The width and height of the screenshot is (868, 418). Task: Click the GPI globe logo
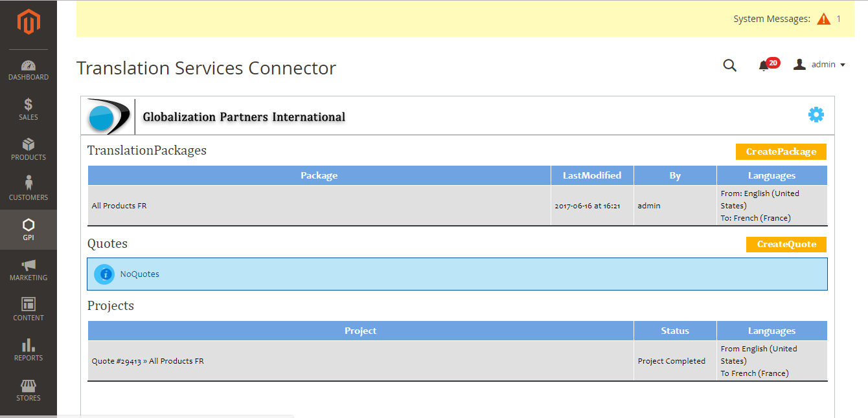pos(108,116)
